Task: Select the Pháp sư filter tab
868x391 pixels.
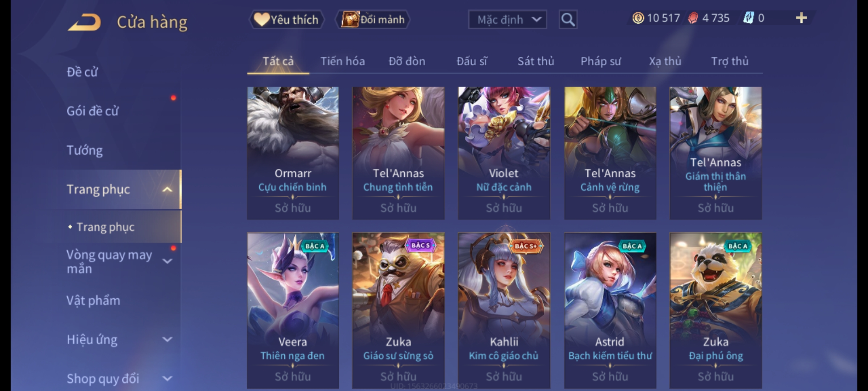Action: click(601, 61)
